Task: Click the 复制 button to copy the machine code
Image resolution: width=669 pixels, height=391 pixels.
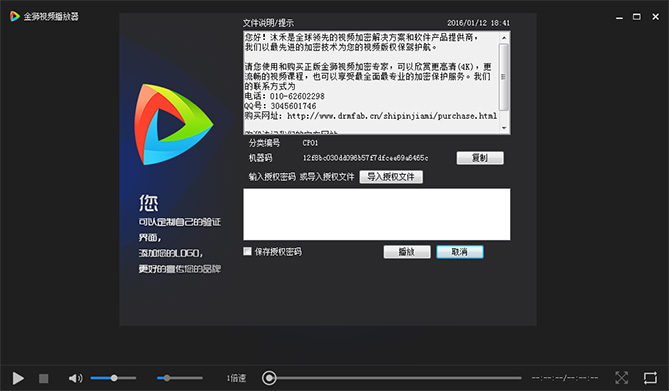Action: 480,158
